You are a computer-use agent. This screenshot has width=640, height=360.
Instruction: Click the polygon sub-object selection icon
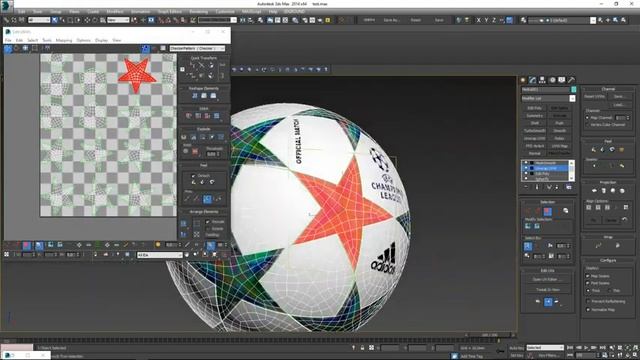pyautogui.click(x=547, y=211)
